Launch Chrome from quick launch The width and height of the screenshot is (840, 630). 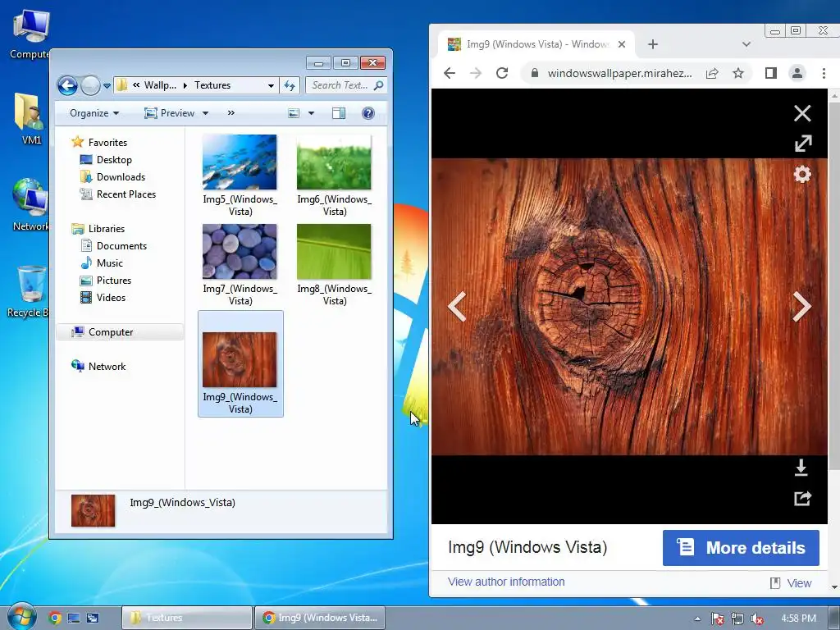coord(54,618)
